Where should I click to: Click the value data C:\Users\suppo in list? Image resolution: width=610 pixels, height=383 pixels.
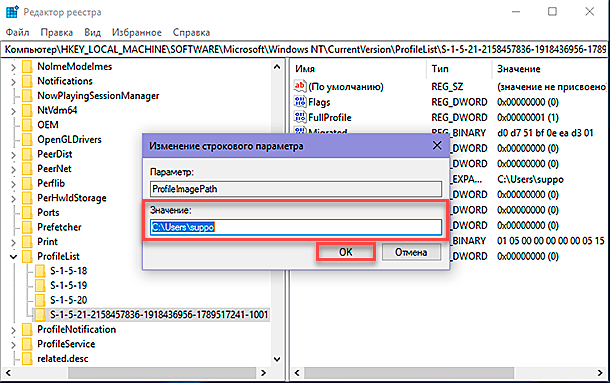[530, 179]
